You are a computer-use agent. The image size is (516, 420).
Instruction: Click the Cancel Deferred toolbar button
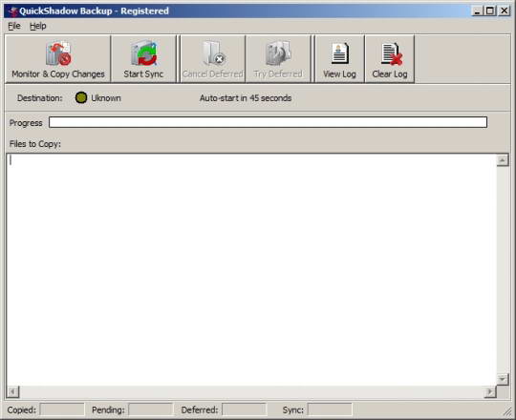click(x=212, y=59)
